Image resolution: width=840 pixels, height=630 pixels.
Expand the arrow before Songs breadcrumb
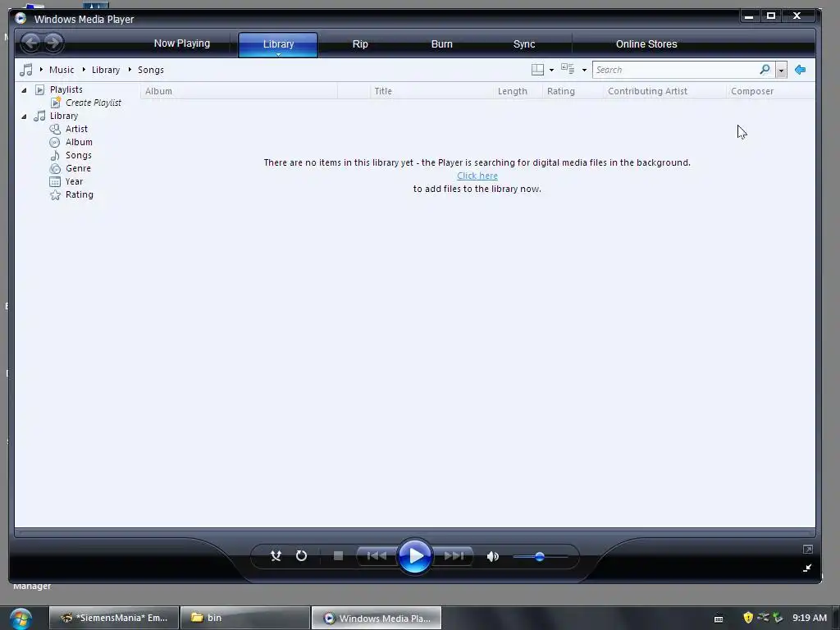click(x=130, y=70)
